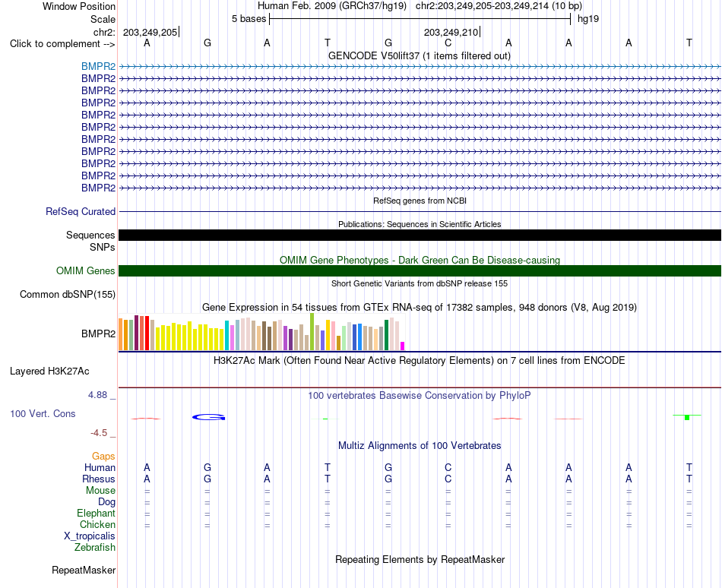The height and width of the screenshot is (588, 722).
Task: Click the green PhyloP bar above last T
Action: [687, 417]
